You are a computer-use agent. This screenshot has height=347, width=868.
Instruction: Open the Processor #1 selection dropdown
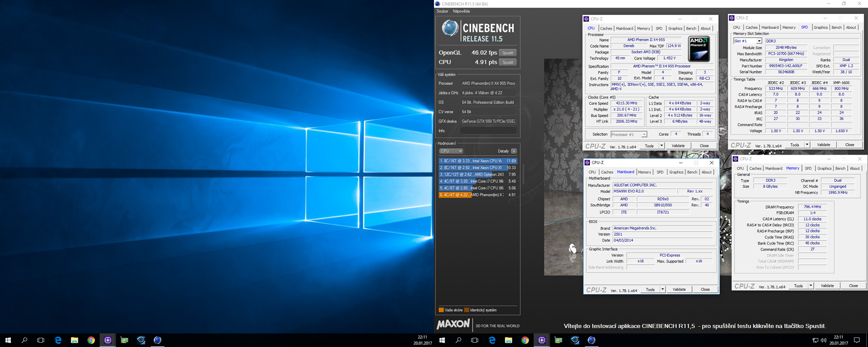click(629, 134)
